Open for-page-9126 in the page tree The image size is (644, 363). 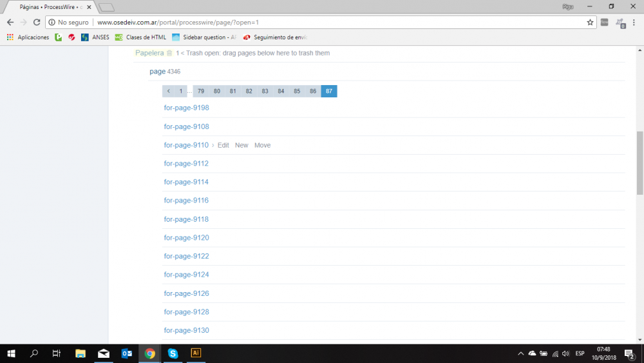(x=187, y=293)
